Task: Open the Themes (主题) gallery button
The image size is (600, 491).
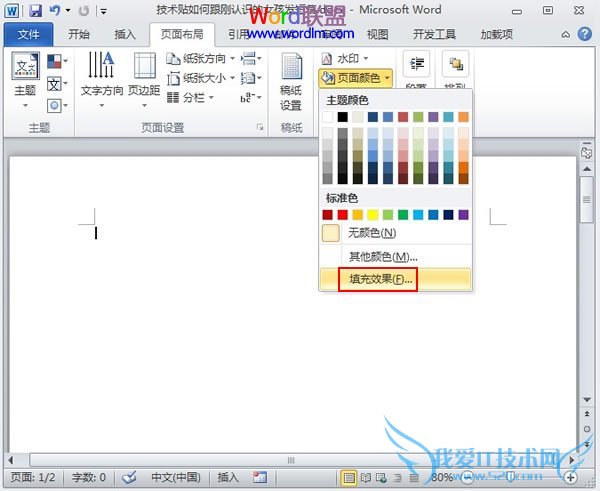Action: (25, 80)
